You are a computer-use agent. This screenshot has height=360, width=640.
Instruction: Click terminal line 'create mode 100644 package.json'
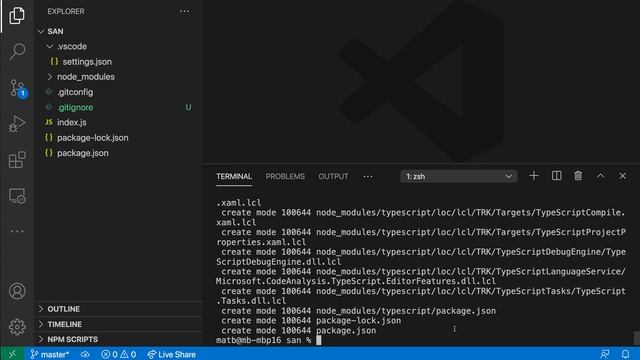pyautogui.click(x=298, y=330)
